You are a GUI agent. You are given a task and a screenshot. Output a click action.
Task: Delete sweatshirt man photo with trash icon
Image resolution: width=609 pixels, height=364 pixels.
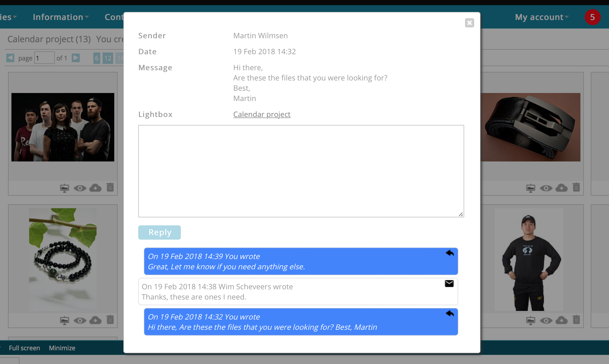(576, 320)
